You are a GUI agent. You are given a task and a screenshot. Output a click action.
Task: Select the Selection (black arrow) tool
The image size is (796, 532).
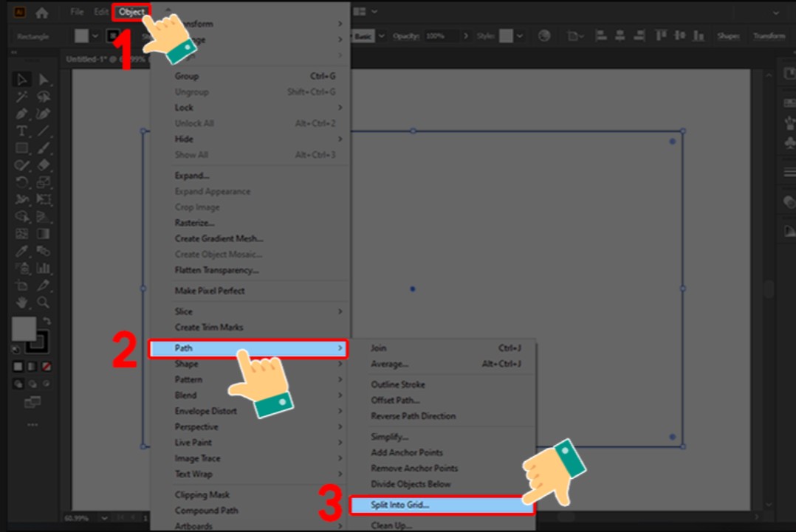coord(22,79)
